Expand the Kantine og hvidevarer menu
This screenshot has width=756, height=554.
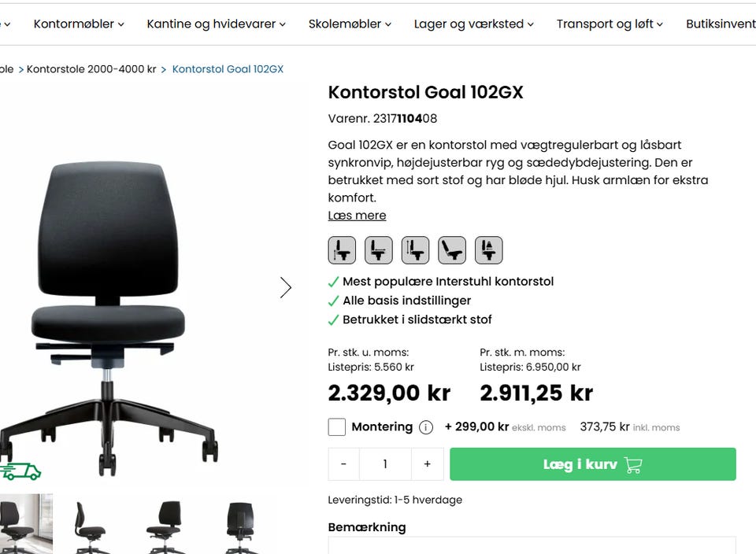tap(216, 24)
